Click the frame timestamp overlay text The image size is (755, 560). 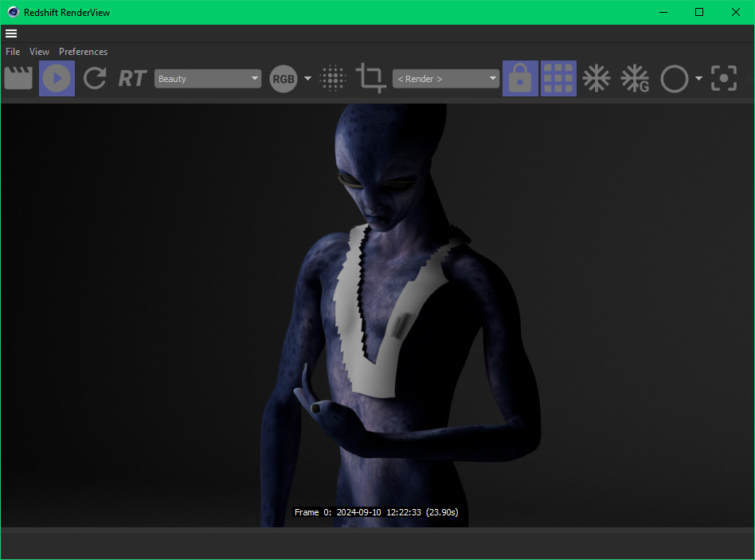[376, 512]
